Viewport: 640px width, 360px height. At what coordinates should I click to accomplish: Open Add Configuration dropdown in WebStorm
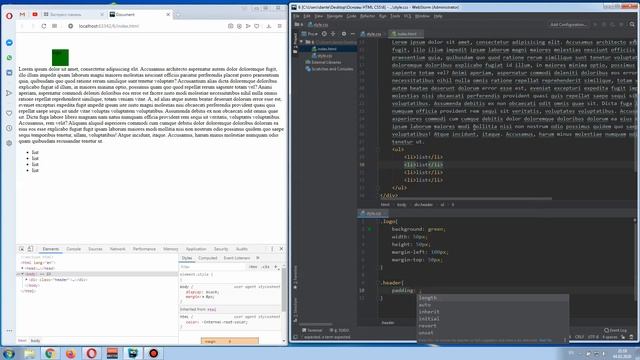(x=568, y=24)
